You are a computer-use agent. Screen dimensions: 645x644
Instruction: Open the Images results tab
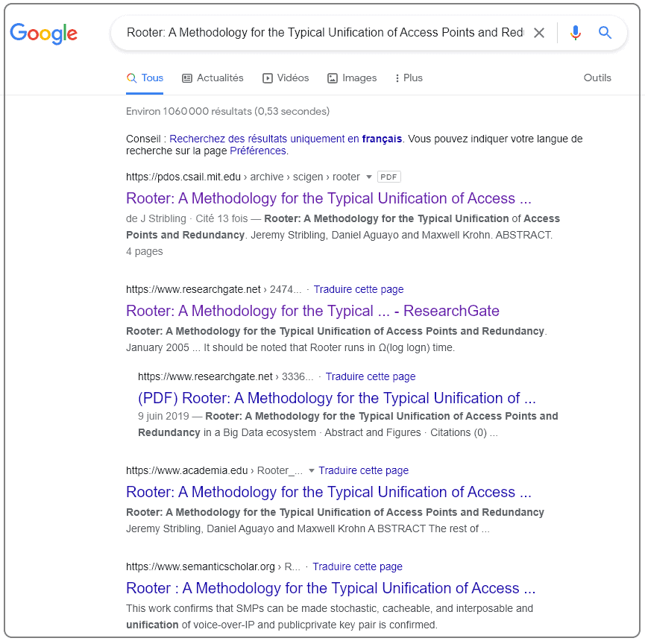(x=352, y=78)
